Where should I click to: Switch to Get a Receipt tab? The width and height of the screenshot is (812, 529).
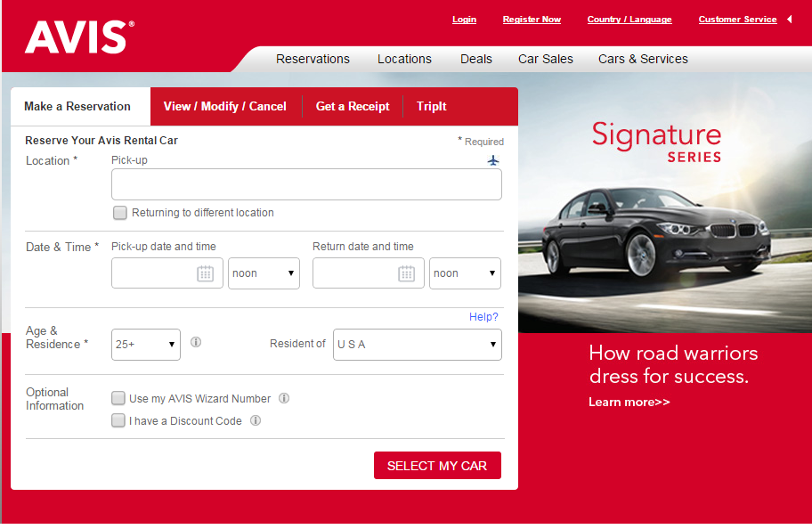coord(353,106)
